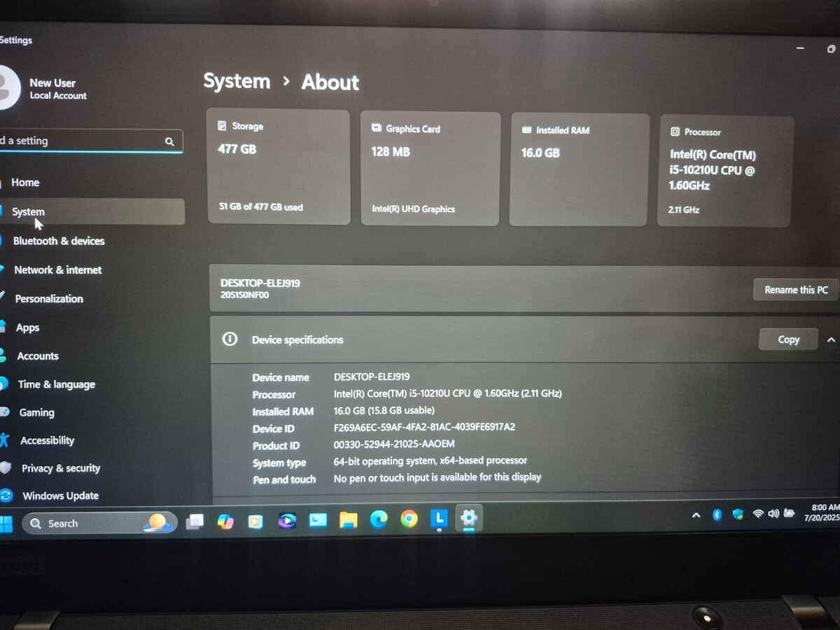This screenshot has height=630, width=840.
Task: Collapse the Device specifications section
Action: (x=831, y=339)
